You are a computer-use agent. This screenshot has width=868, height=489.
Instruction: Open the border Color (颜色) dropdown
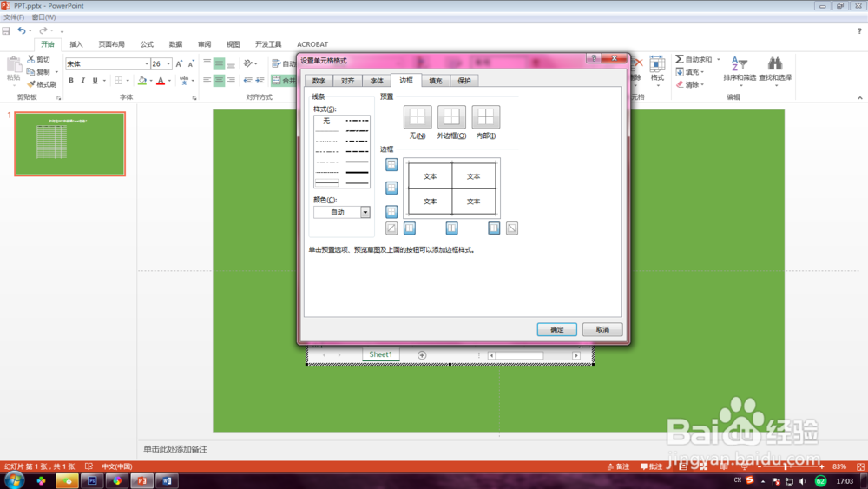click(x=365, y=212)
